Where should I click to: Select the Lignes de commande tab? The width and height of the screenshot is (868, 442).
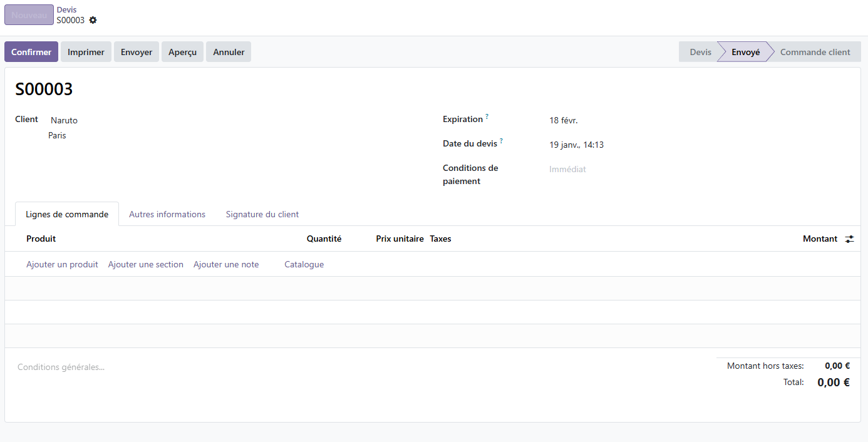[x=67, y=214]
